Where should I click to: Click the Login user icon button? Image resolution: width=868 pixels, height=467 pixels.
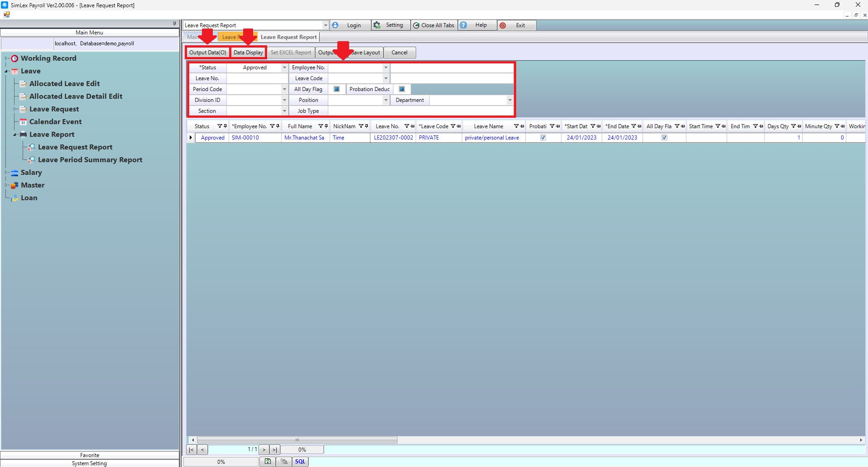(336, 25)
